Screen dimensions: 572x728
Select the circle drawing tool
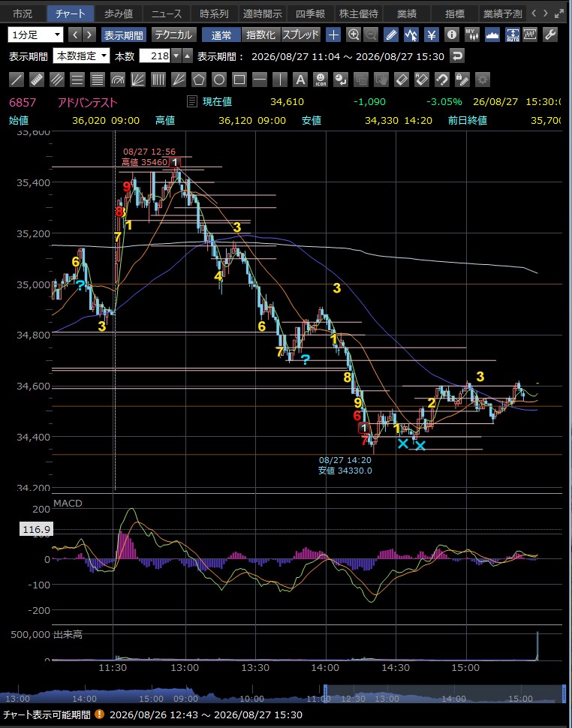point(219,80)
